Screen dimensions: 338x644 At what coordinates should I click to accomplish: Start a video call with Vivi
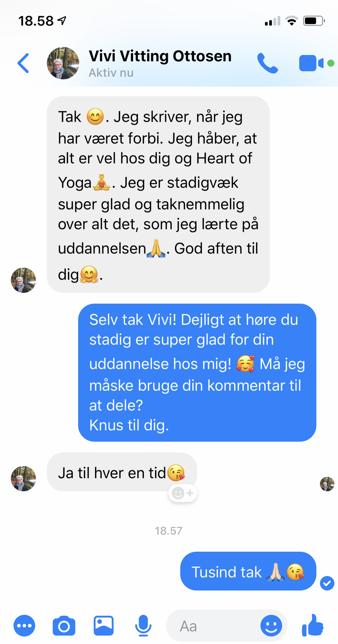pyautogui.click(x=312, y=63)
